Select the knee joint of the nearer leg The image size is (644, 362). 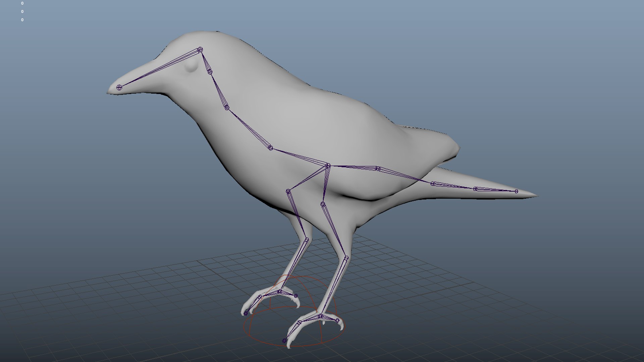click(x=323, y=204)
